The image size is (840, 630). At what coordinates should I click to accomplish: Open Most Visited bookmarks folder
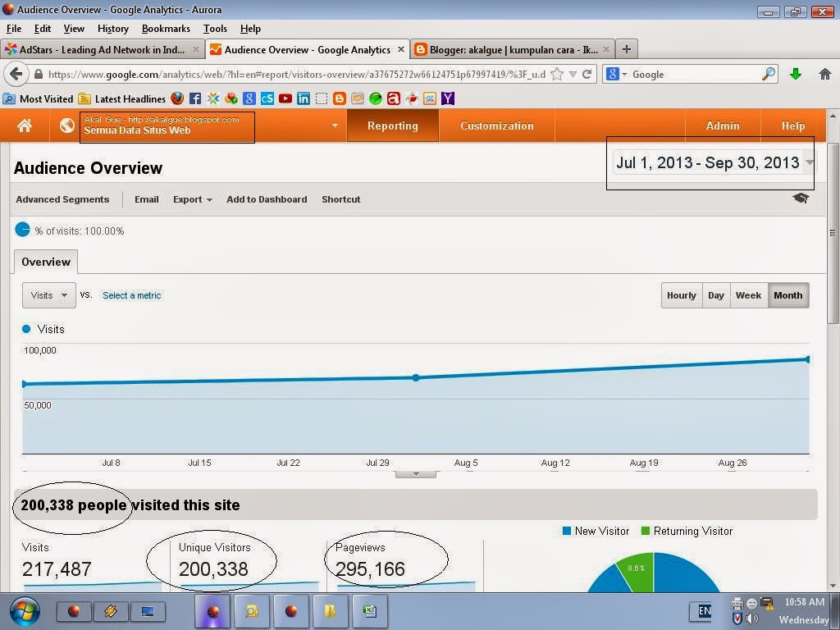click(38, 98)
